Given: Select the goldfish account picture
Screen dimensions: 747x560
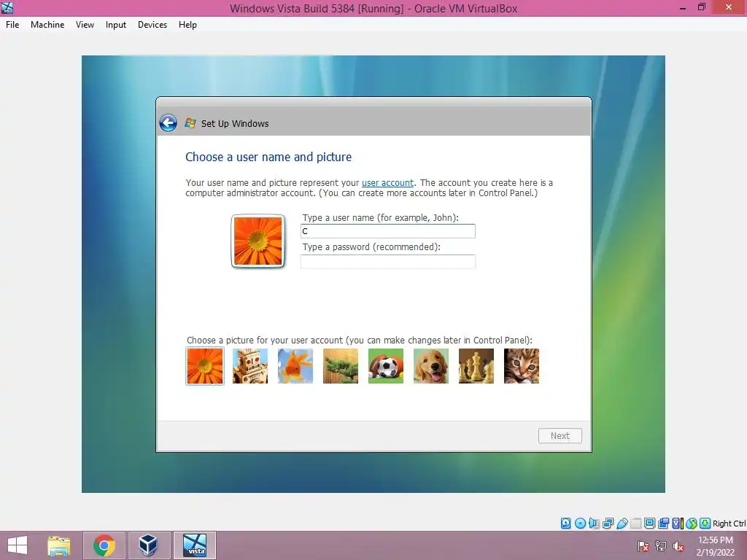Looking at the screenshot, I should point(295,366).
